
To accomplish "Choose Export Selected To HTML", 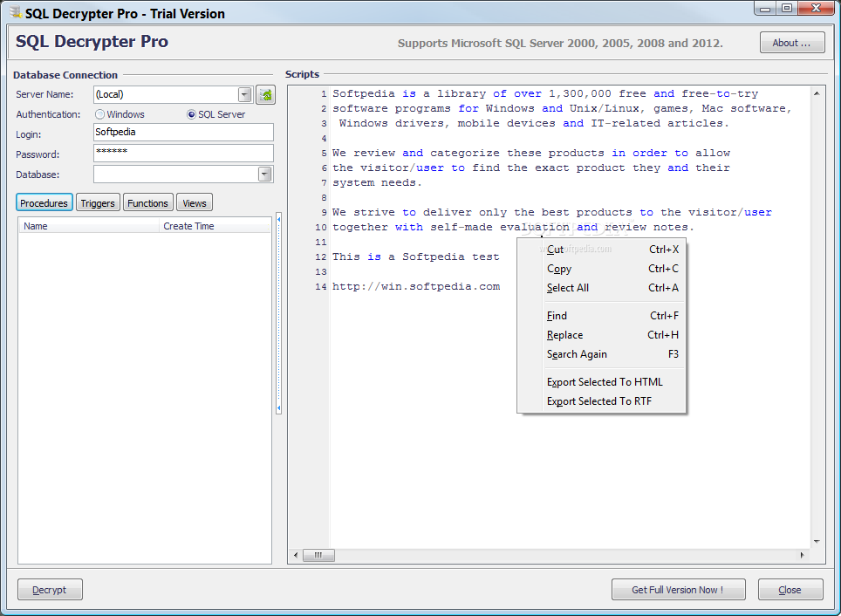I will coord(602,382).
